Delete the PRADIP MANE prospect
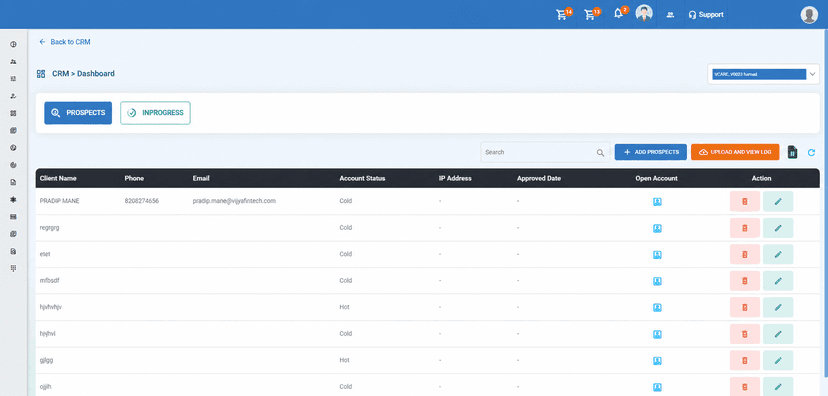Viewport: 828px width, 396px height. pyautogui.click(x=745, y=202)
